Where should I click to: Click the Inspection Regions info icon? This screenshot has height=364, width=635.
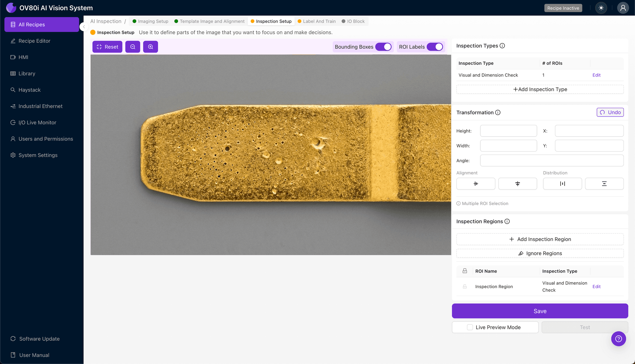pos(507,221)
